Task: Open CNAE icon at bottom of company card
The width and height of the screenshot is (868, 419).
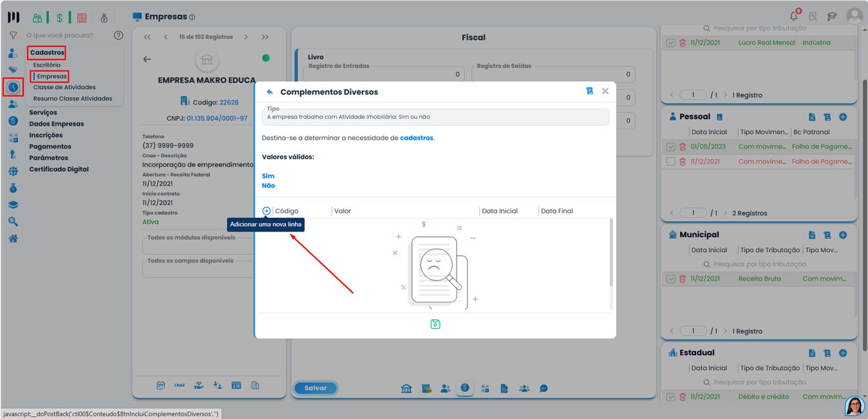Action: point(180,385)
